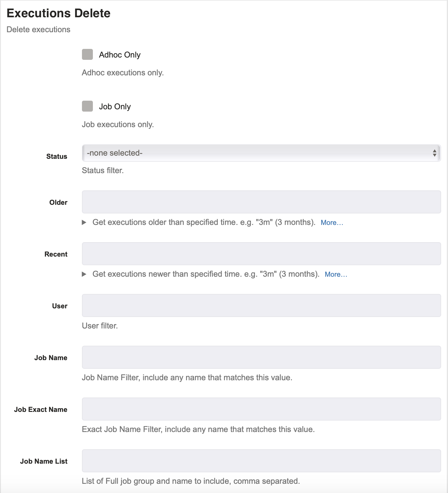Viewport: 448px width, 493px height.
Task: Click the Job Exact Name label
Action: click(41, 410)
